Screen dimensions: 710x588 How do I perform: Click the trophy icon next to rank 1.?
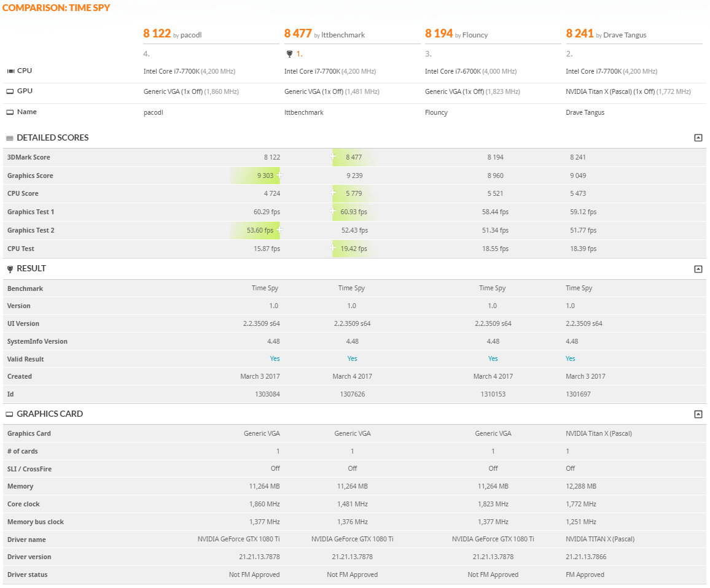tap(289, 54)
